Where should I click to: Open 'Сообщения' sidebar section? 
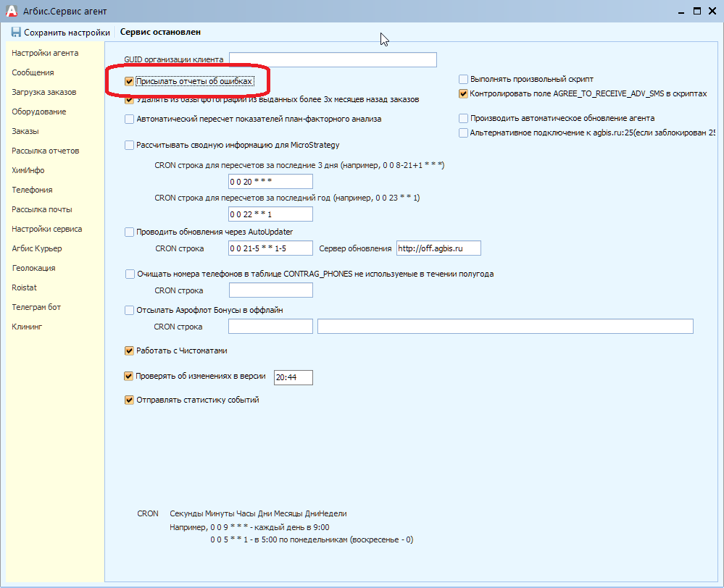coord(33,72)
